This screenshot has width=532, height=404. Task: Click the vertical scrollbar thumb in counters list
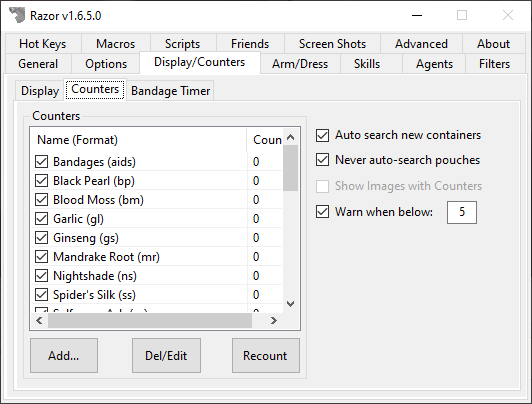[290, 168]
